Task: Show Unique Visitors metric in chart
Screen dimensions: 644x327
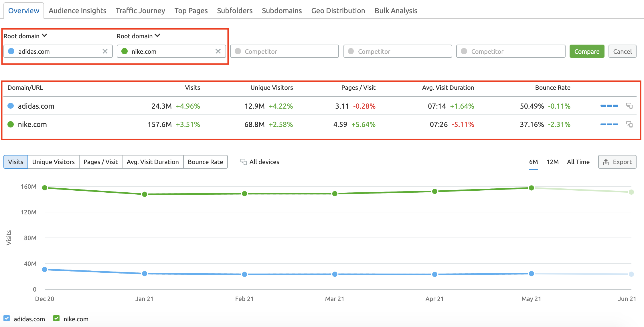Action: (54, 162)
